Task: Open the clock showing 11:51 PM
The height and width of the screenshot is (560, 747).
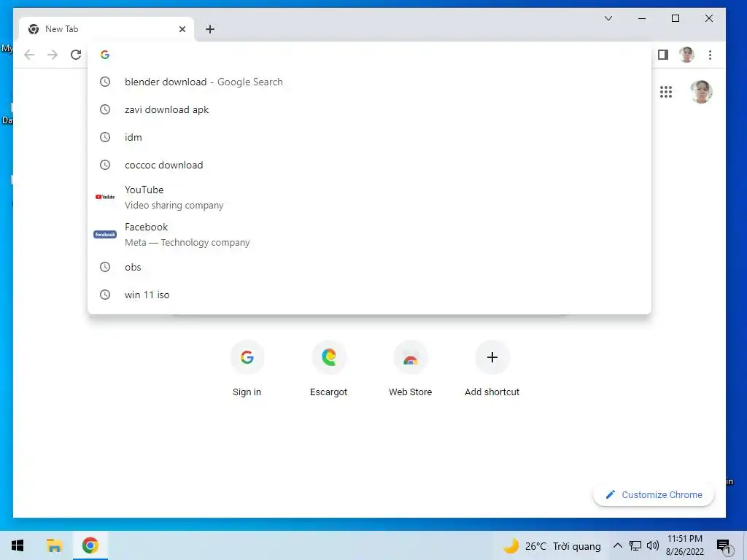Action: coord(684,545)
